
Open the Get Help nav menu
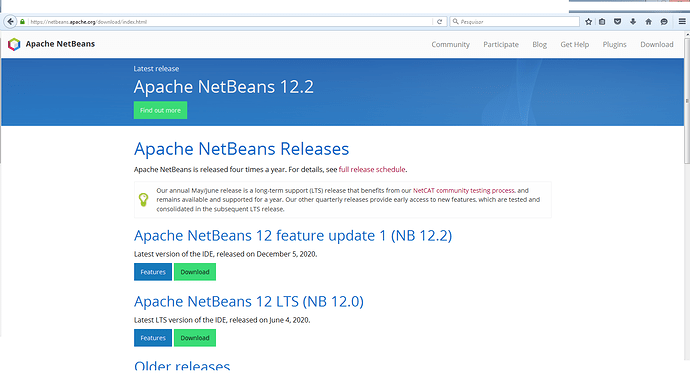tap(574, 44)
